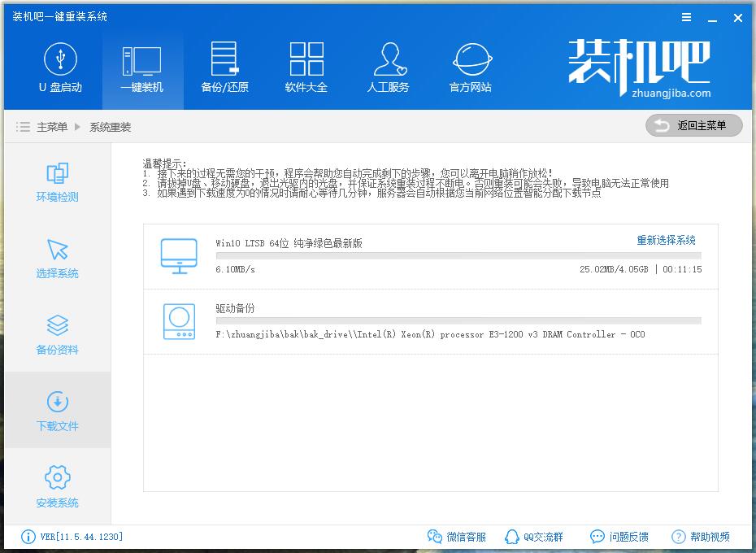
Task: Click the 6.10MB/s download speed text
Action: (x=235, y=269)
